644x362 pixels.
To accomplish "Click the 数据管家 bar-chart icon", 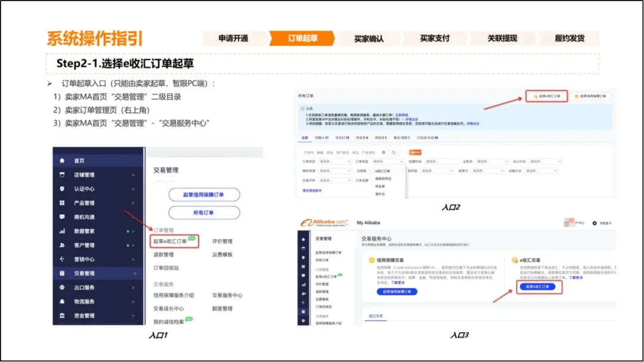I will pyautogui.click(x=63, y=229).
